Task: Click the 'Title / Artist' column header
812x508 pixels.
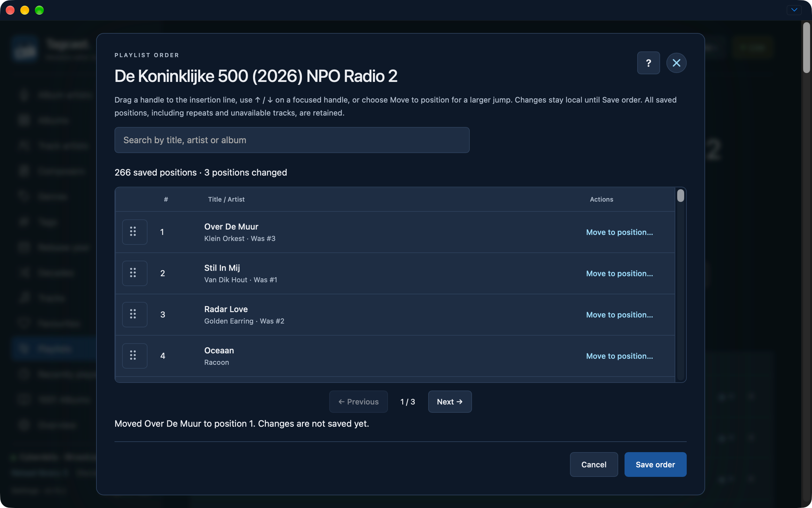Action: [226, 199]
